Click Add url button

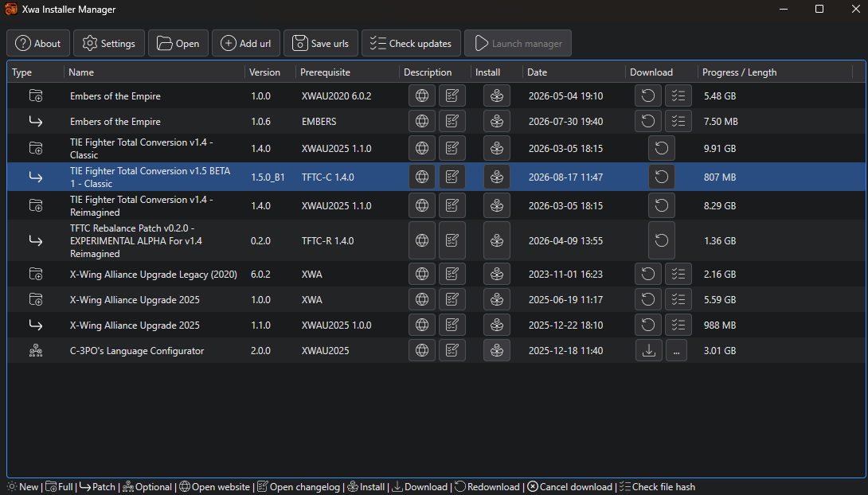tap(246, 43)
